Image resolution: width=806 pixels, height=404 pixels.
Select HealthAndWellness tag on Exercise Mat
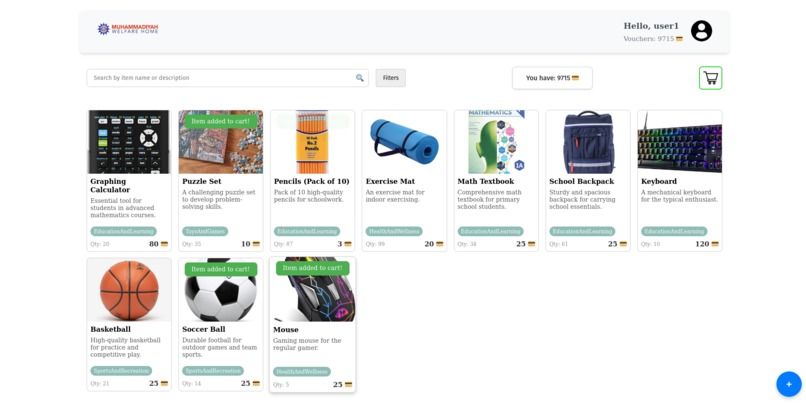[394, 231]
